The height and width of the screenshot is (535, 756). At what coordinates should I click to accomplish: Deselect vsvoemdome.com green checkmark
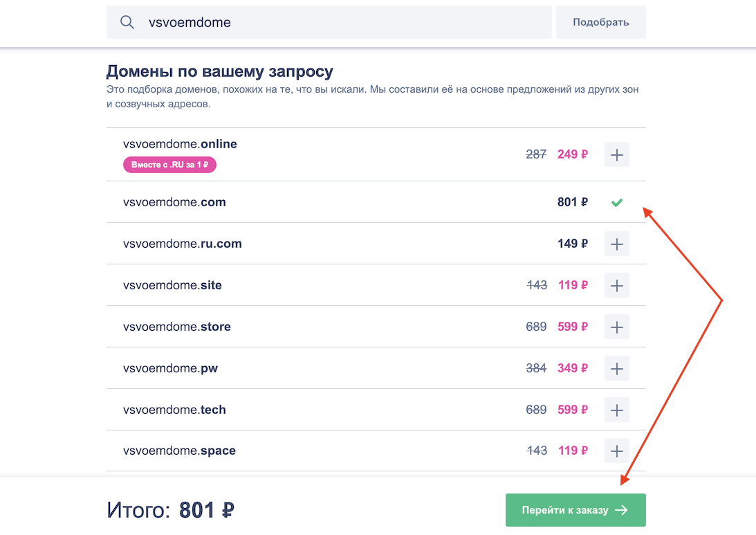point(617,202)
